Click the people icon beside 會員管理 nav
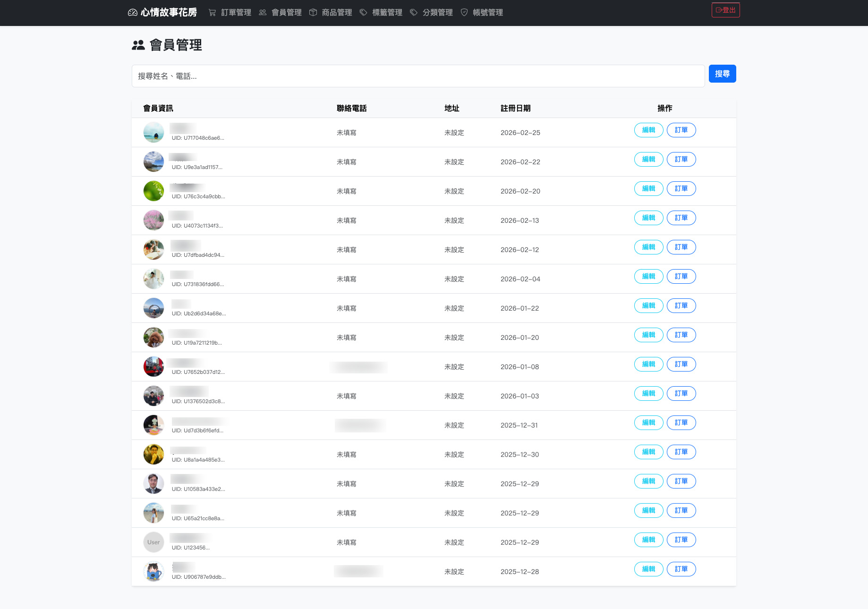Screen dimensions: 868x609 263,13
